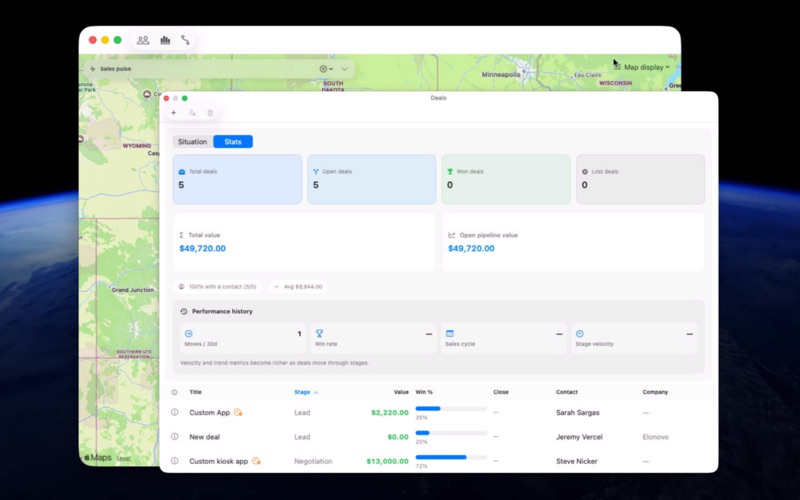800x500 pixels.
Task: Click the Open pipeline value $49,720.00 amount
Action: [x=471, y=248]
